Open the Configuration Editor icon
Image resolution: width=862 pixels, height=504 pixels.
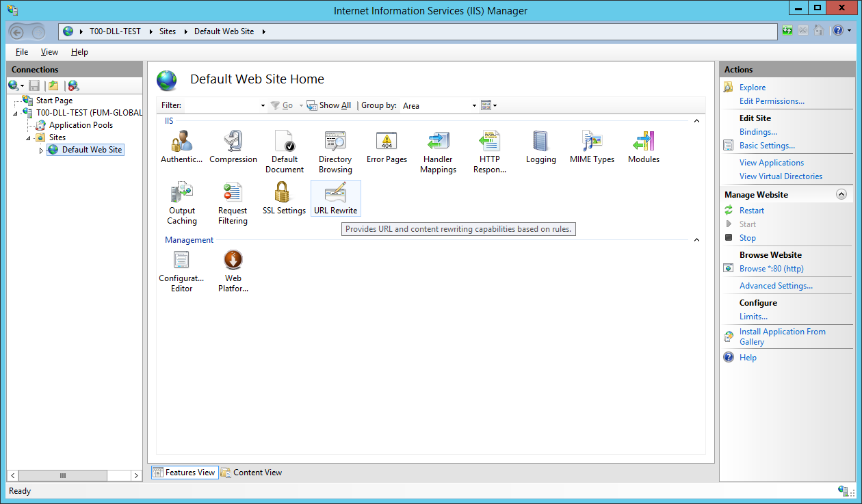[x=181, y=271]
